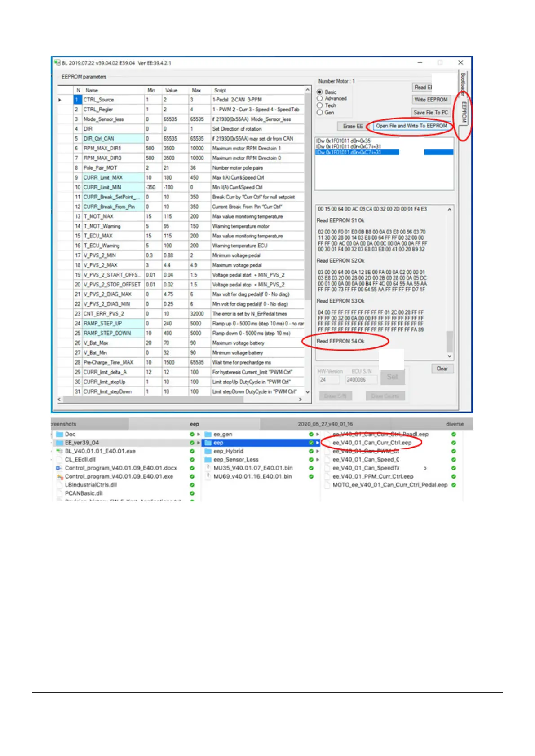535x756 pixels.
Task: Click the eep_Hybrid folder icon
Action: [x=208, y=451]
